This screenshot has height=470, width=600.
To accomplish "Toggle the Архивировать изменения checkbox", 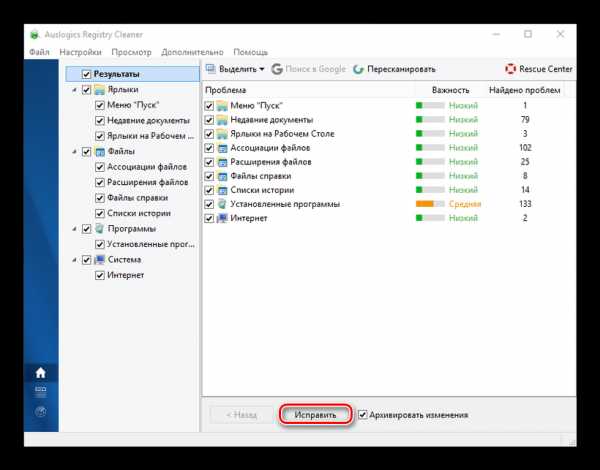I will coord(363,415).
